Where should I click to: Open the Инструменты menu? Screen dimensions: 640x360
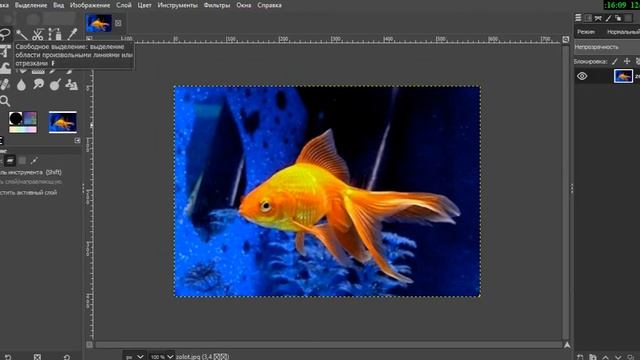coord(178,5)
